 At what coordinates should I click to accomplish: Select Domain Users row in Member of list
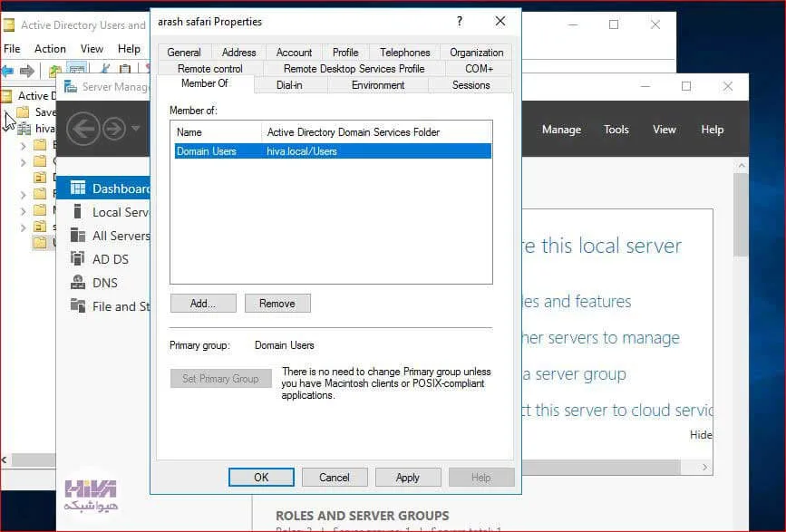(333, 151)
